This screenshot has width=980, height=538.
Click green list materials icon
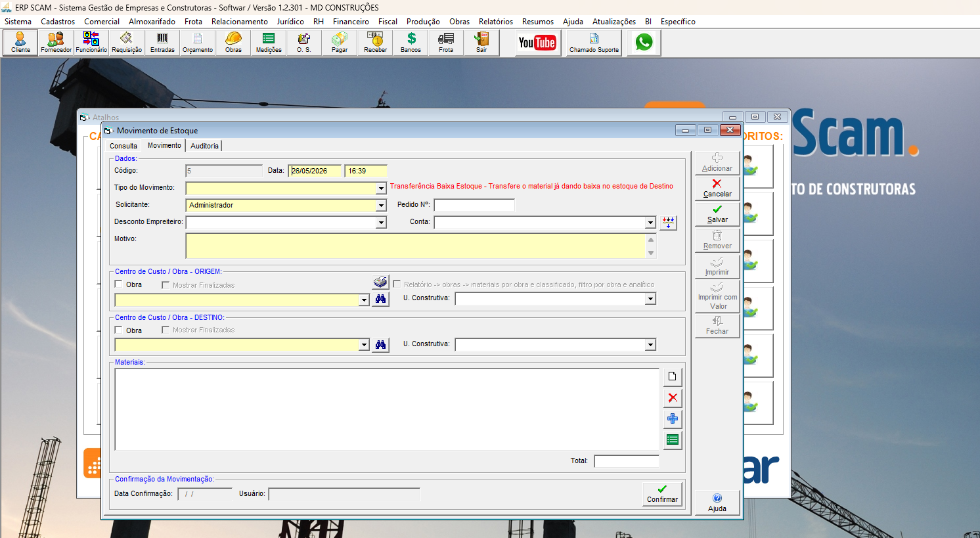(x=673, y=439)
